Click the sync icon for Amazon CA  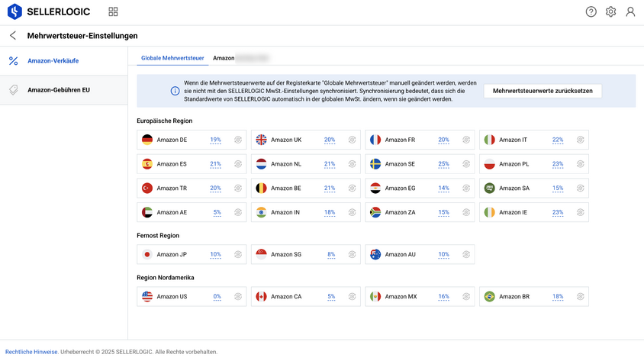pos(352,297)
